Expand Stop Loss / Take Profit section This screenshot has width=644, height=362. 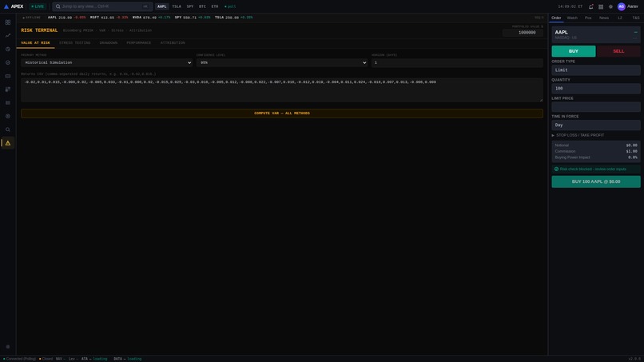pos(578,135)
